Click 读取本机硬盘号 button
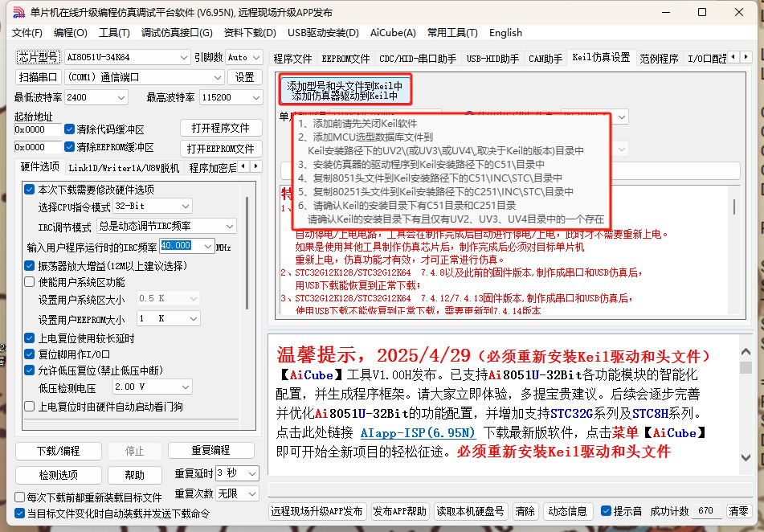Viewport: 764px width, 532px height. [x=470, y=511]
